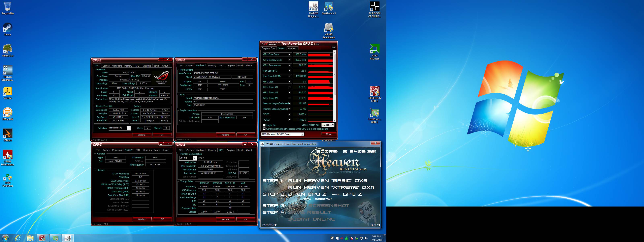This screenshot has height=242, width=644.
Task: Select the 3DMark desktop shortcut
Action: click(x=7, y=135)
